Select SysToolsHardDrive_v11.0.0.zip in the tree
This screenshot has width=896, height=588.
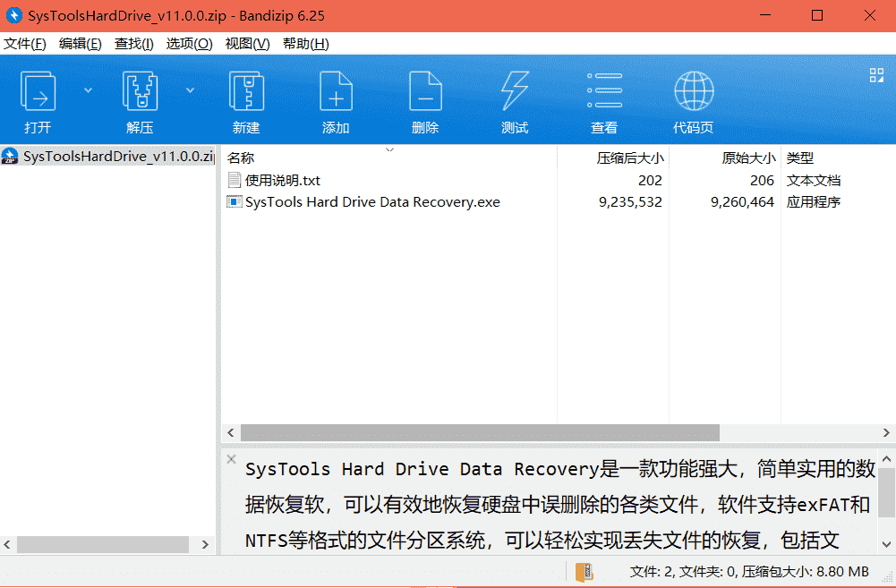118,156
